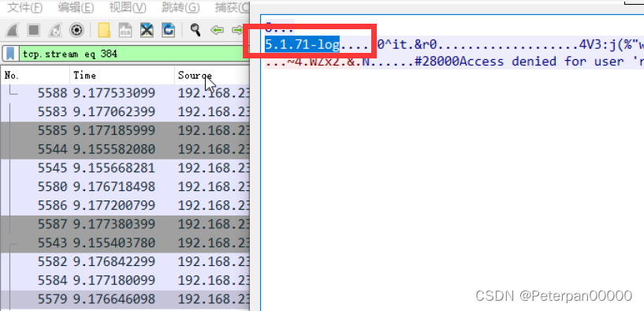The width and height of the screenshot is (644, 311).
Task: Open a capture file with the folder icon
Action: [104, 30]
